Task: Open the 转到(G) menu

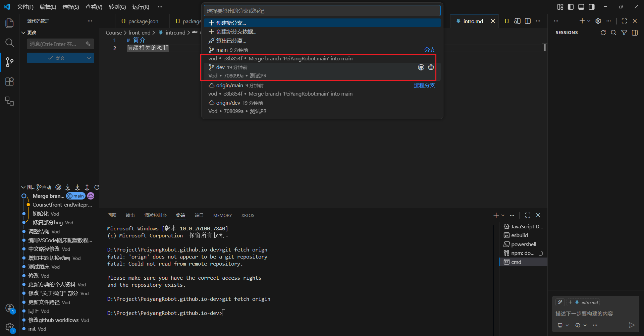Action: [117, 7]
